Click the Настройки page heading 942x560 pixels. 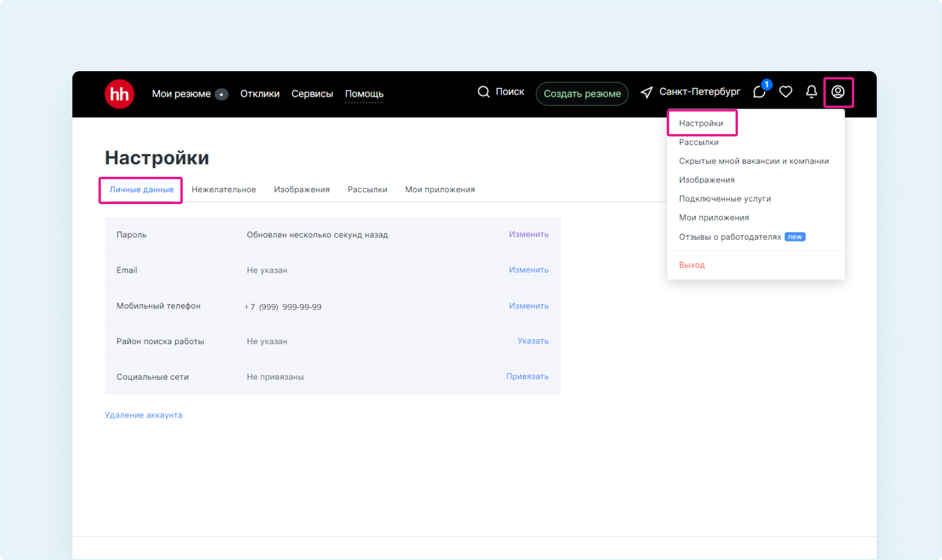pyautogui.click(x=157, y=158)
